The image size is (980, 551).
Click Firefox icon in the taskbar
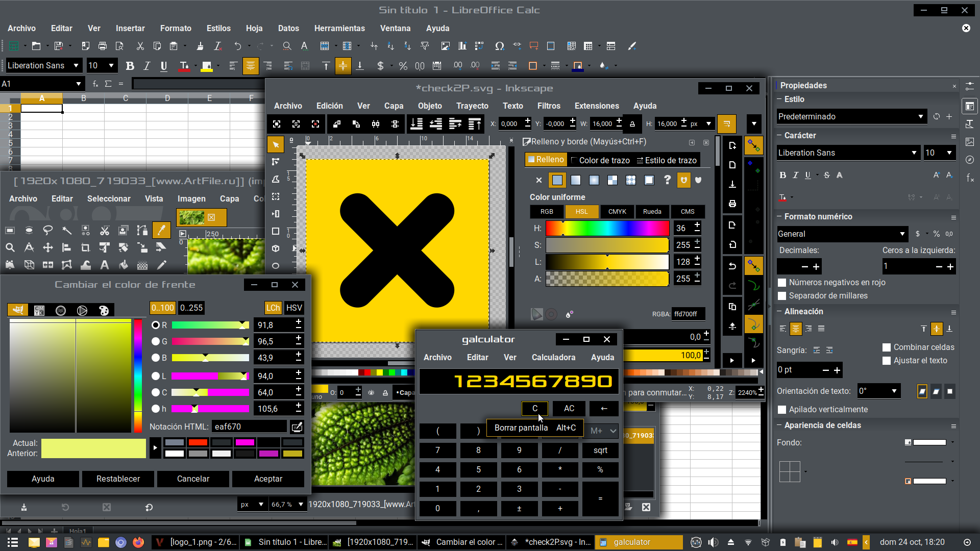[138, 542]
